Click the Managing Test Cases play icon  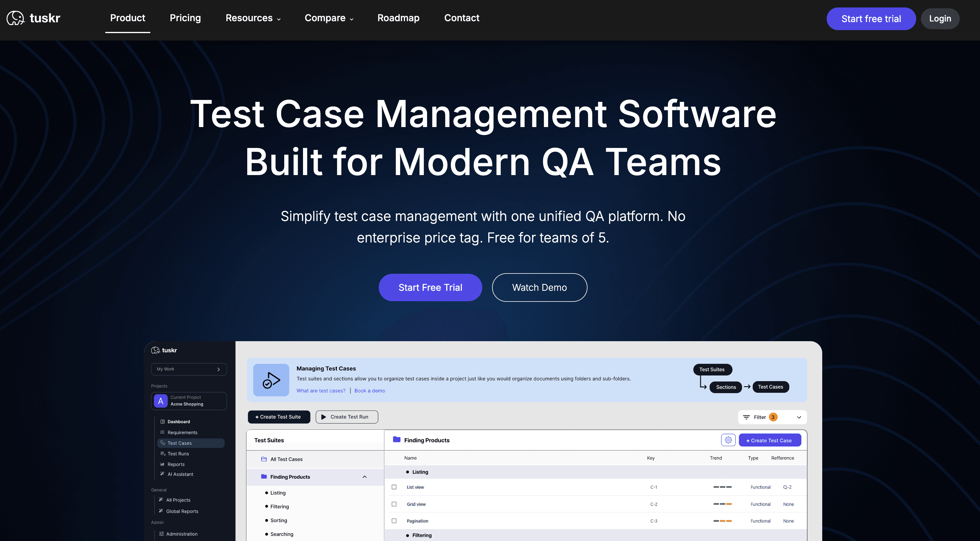point(271,380)
